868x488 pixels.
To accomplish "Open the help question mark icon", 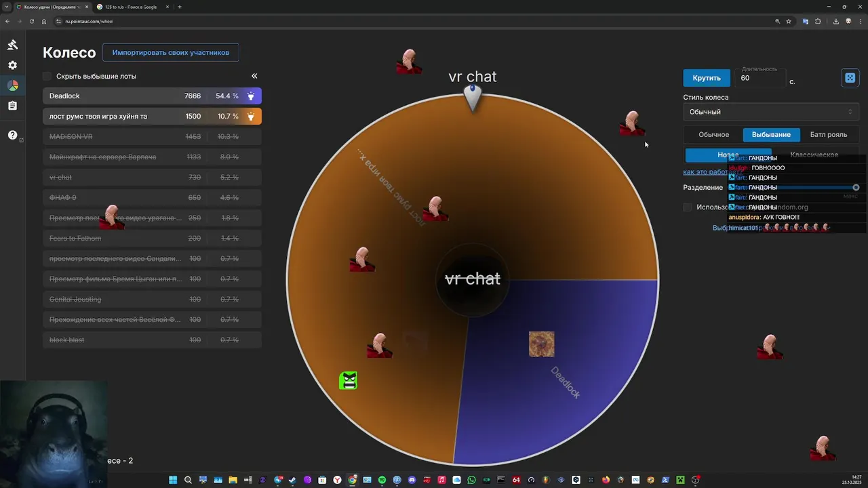I will [x=12, y=135].
